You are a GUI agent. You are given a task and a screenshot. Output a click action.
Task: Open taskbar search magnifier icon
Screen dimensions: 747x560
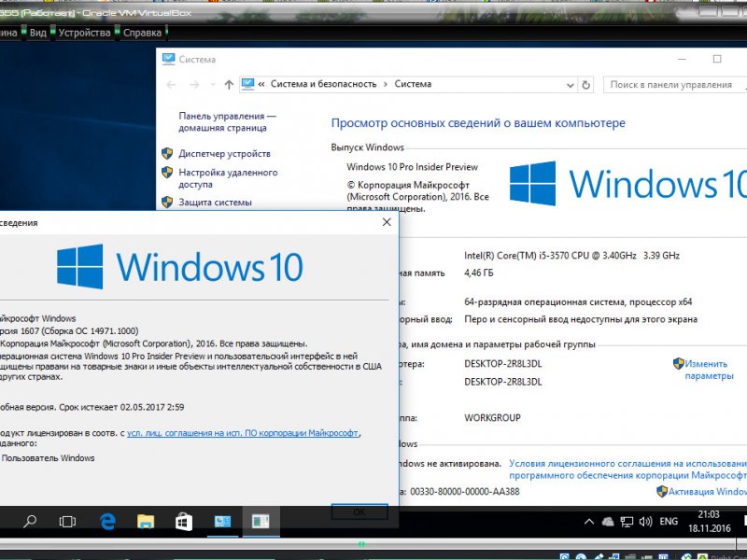tap(30, 522)
